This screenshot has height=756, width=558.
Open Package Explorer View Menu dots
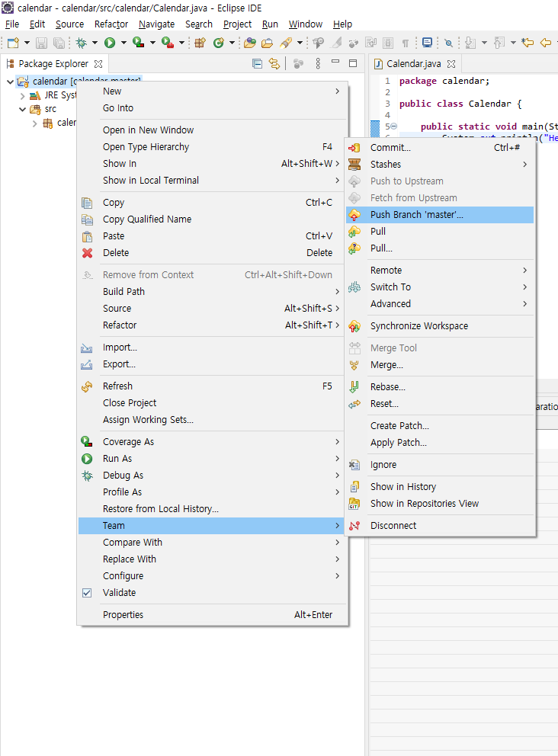pos(318,64)
